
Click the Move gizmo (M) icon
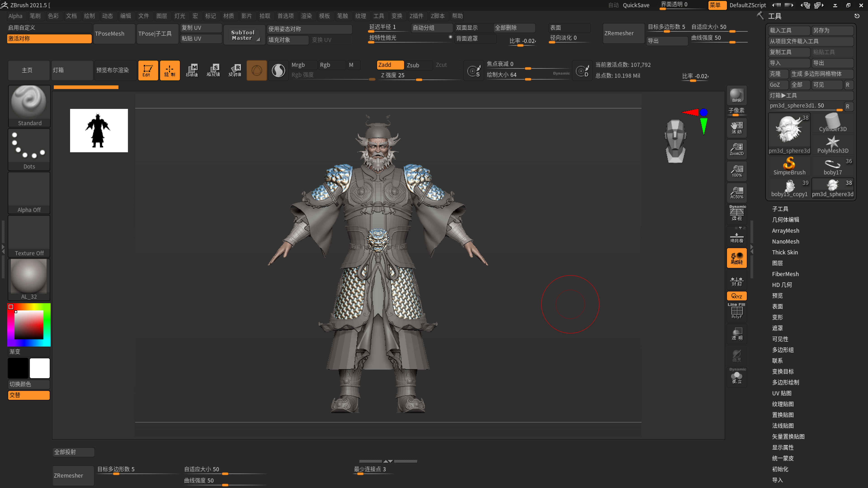pyautogui.click(x=192, y=70)
